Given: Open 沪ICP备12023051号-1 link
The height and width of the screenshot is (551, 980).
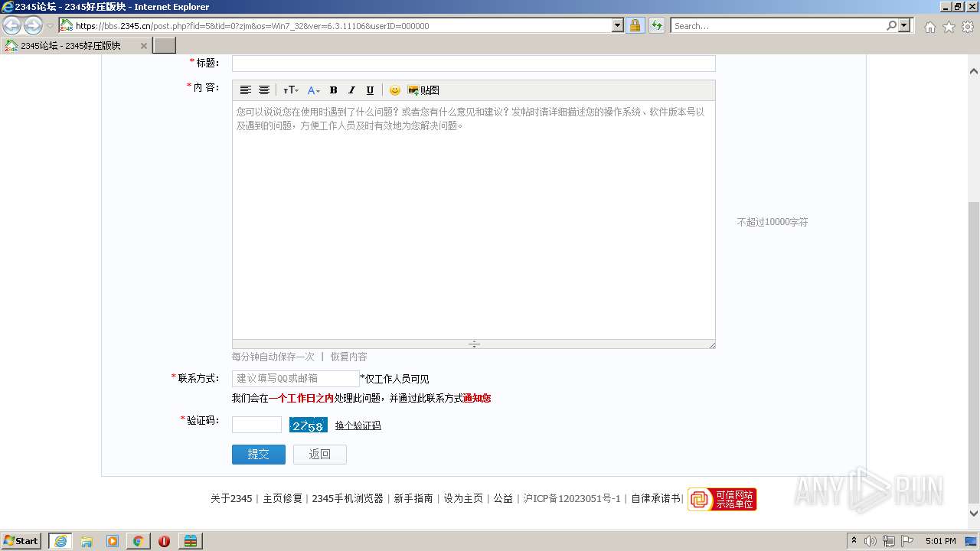Looking at the screenshot, I should 572,498.
